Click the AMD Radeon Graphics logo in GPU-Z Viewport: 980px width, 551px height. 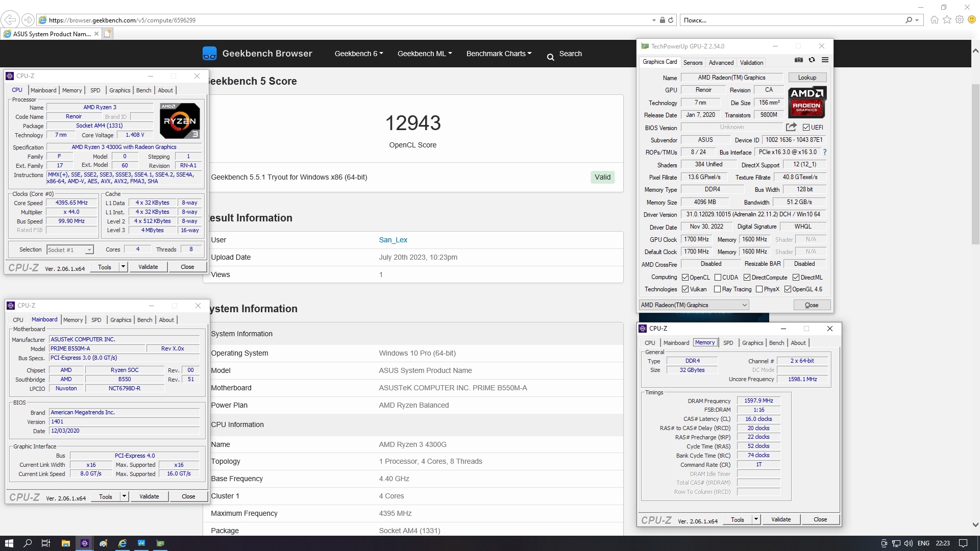tap(807, 102)
